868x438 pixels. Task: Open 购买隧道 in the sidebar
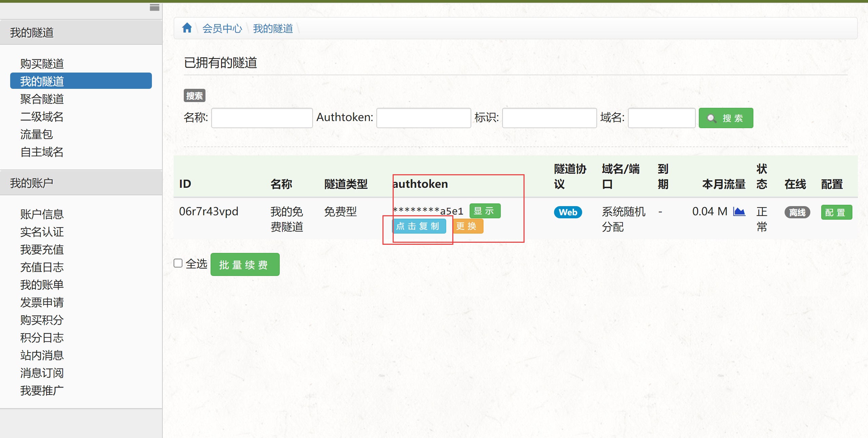pos(42,63)
